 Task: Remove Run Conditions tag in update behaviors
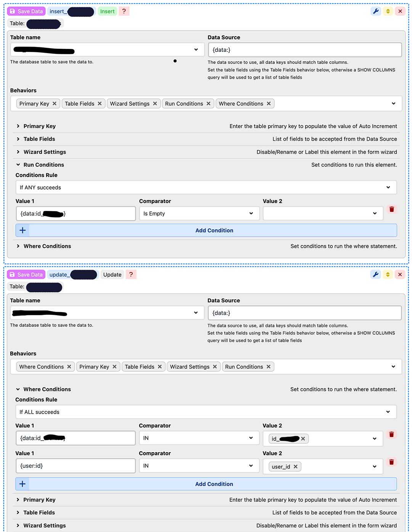pyautogui.click(x=269, y=367)
